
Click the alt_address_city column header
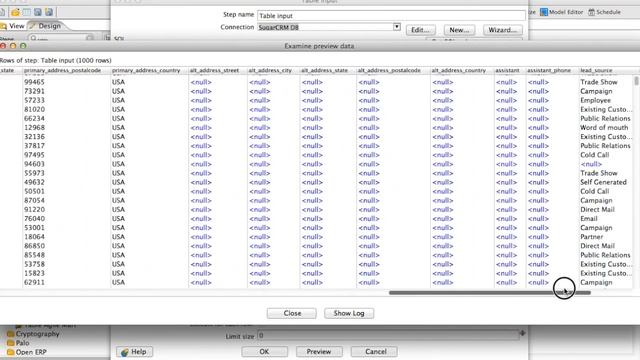tap(270, 70)
